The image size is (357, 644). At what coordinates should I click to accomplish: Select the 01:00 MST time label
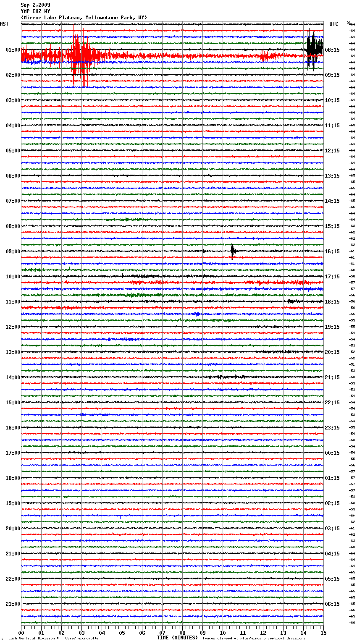[x=13, y=50]
